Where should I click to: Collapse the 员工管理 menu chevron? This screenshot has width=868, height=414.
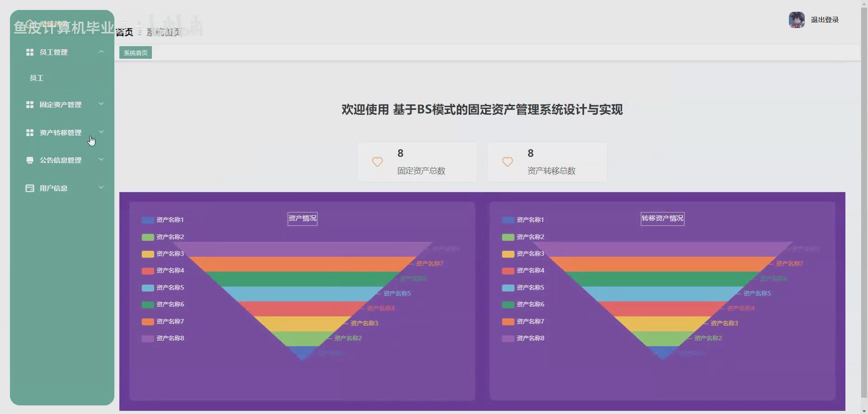tap(101, 52)
